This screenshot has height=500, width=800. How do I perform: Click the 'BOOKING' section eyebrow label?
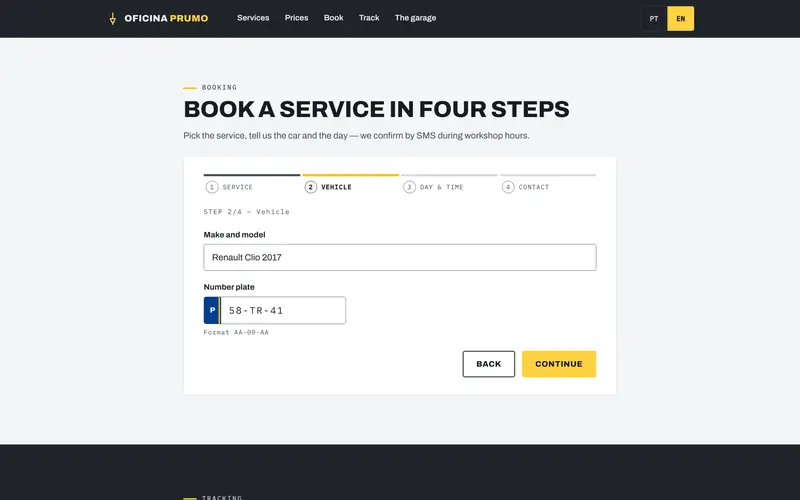pyautogui.click(x=219, y=87)
